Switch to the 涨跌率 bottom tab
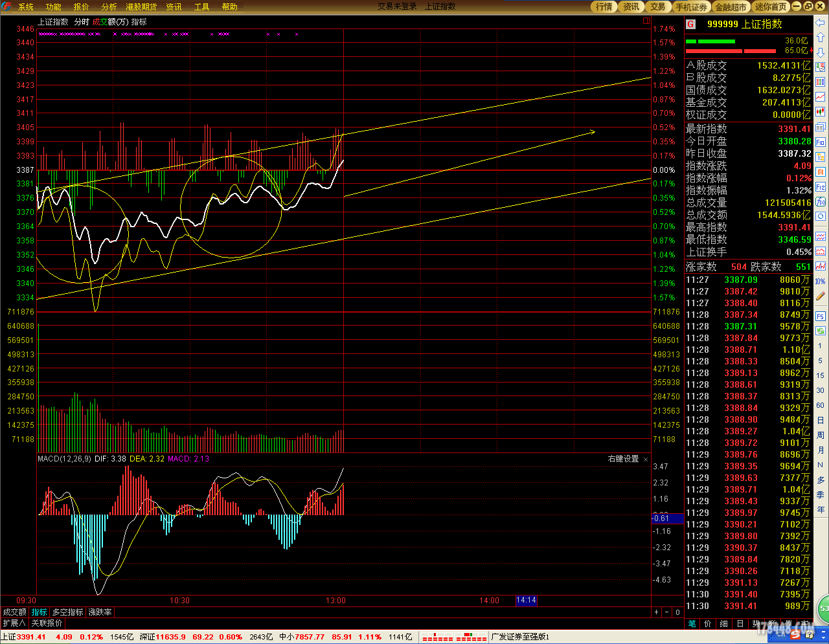 click(100, 612)
